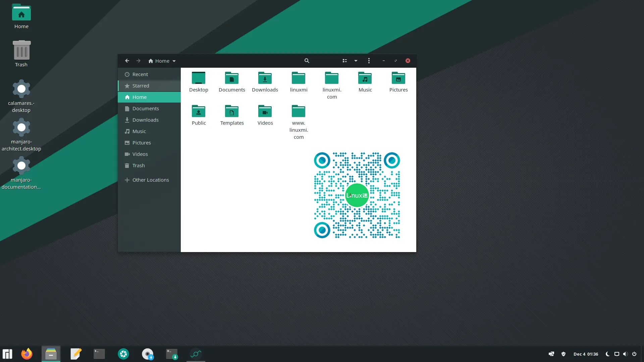Image resolution: width=644 pixels, height=362 pixels.
Task: Launch Firefox from the taskbar
Action: tap(27, 354)
